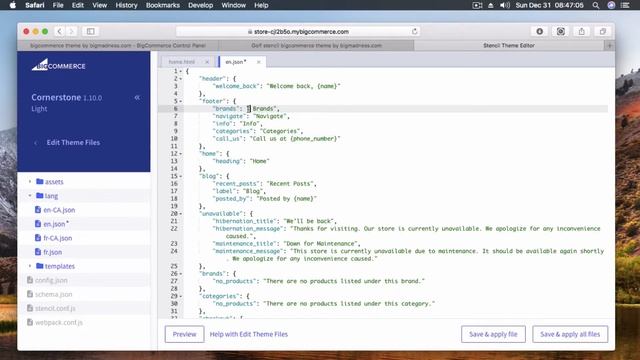Select webpack.conf.js file
The width and height of the screenshot is (640, 360).
59,322
